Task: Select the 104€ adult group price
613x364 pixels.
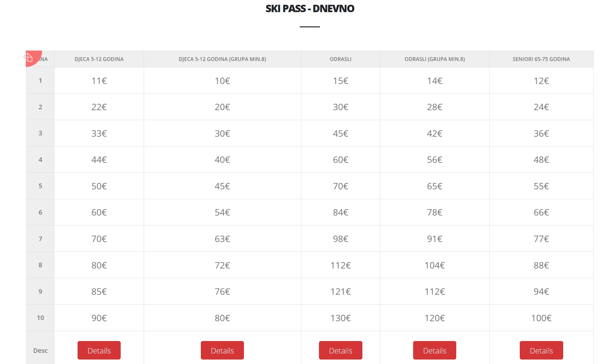Action: pyautogui.click(x=435, y=265)
